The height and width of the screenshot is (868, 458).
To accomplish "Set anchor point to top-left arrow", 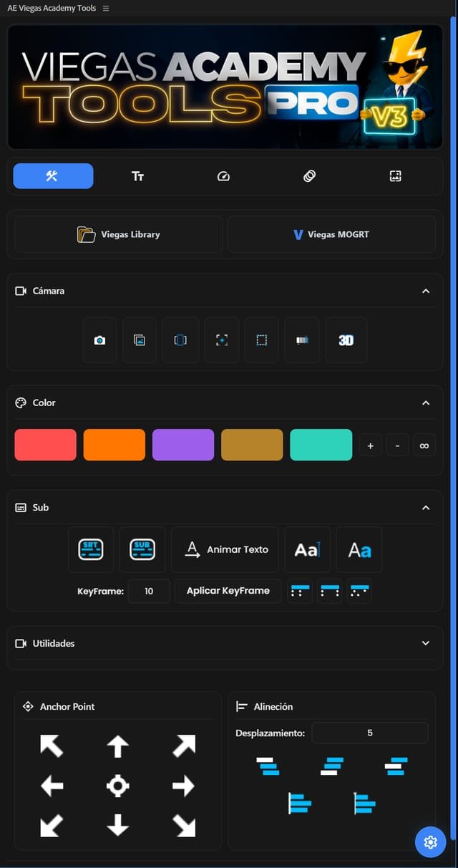I will pos(52,746).
